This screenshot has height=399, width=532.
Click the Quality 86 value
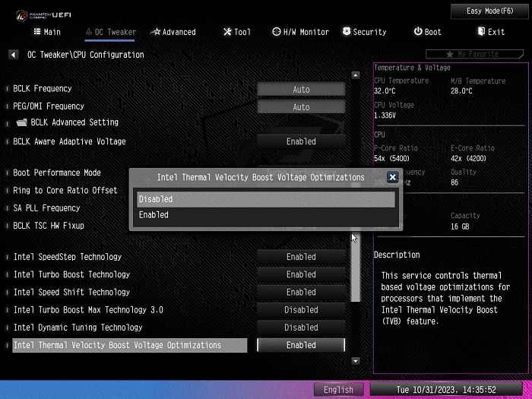[454, 182]
